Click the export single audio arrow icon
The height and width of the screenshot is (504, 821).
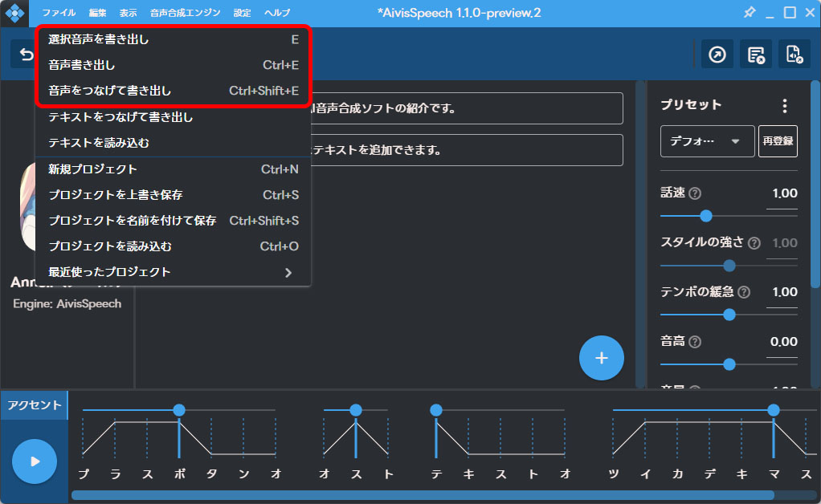click(x=717, y=55)
